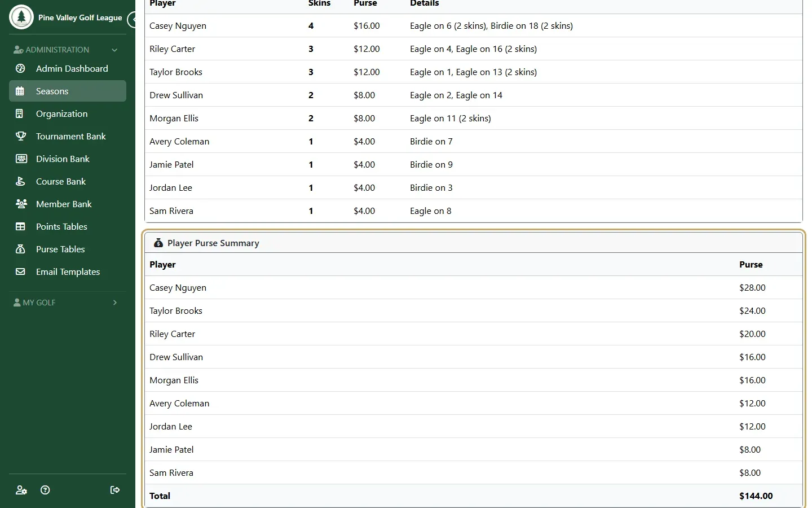Collapse the Administration section chevron
Viewport: 812px width, 508px height.
point(114,50)
